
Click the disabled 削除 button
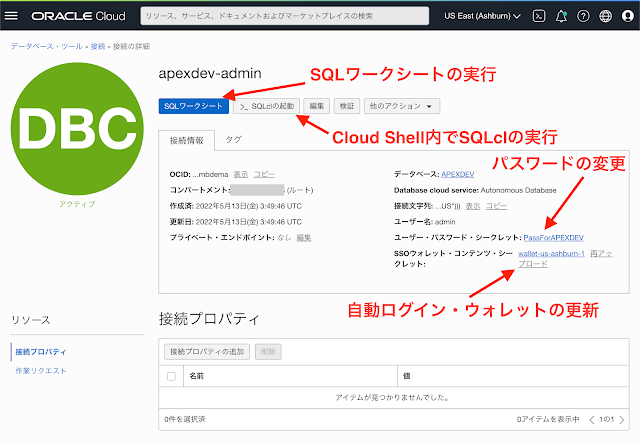tap(268, 352)
